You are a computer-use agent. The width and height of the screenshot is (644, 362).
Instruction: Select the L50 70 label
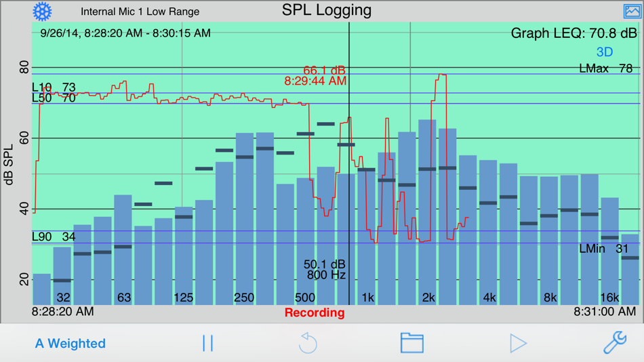click(x=54, y=98)
